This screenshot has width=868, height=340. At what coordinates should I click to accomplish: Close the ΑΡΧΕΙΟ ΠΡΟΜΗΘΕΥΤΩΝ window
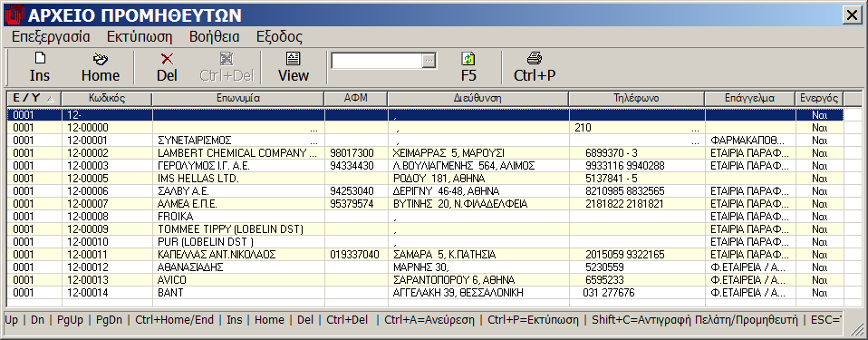[852, 15]
